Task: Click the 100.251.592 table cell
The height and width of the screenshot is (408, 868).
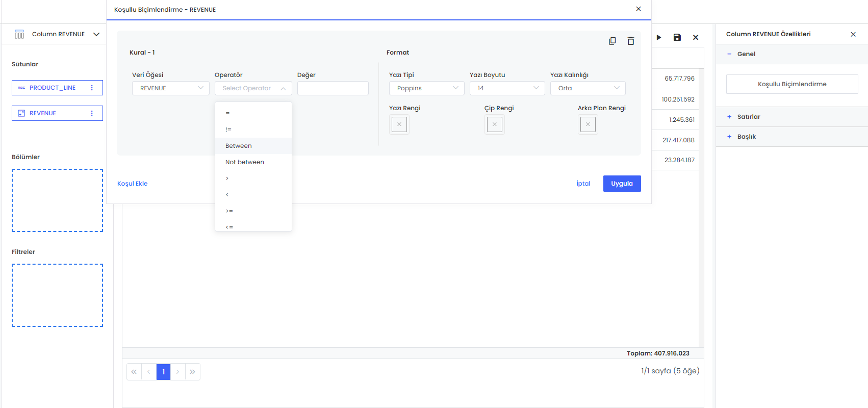Action: (x=678, y=99)
